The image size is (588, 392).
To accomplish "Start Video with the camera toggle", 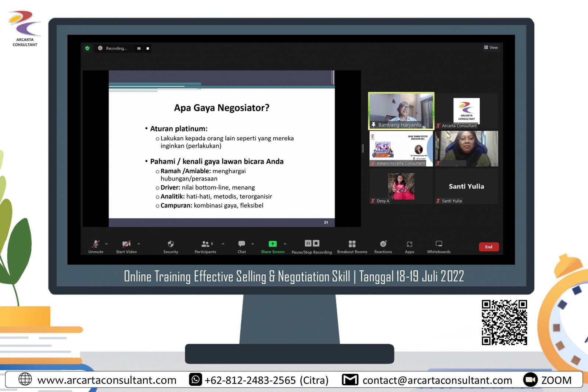I will point(126,246).
